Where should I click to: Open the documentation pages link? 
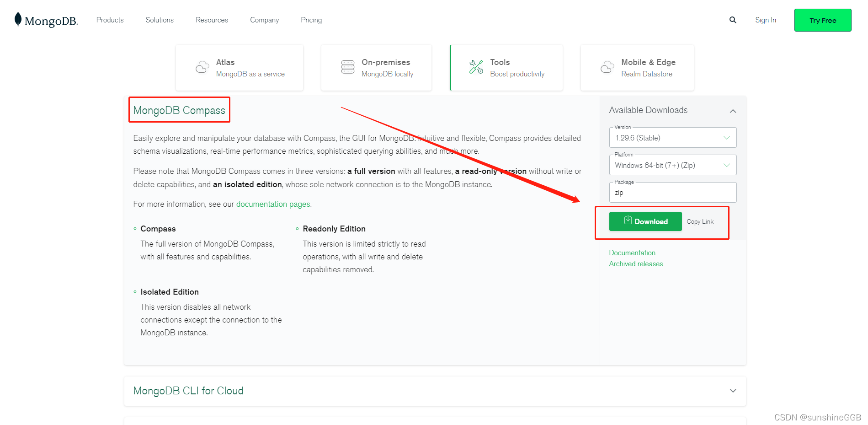coord(273,204)
